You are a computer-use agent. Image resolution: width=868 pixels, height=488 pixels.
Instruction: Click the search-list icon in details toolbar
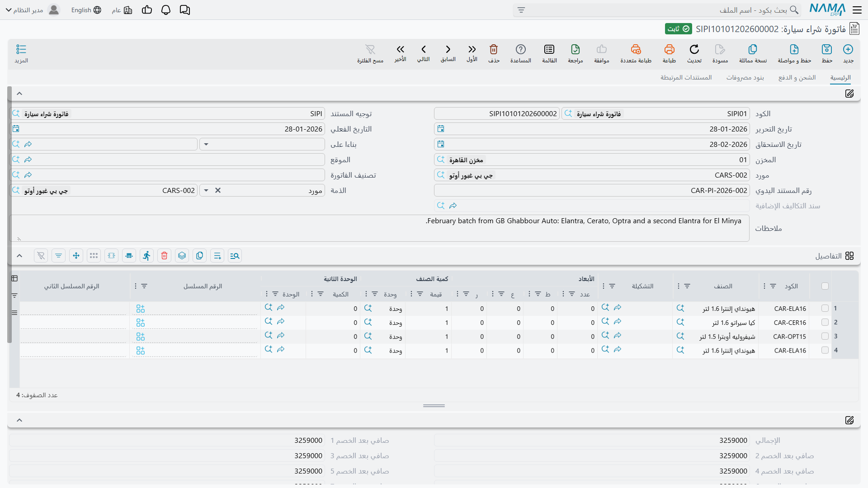[x=235, y=256]
